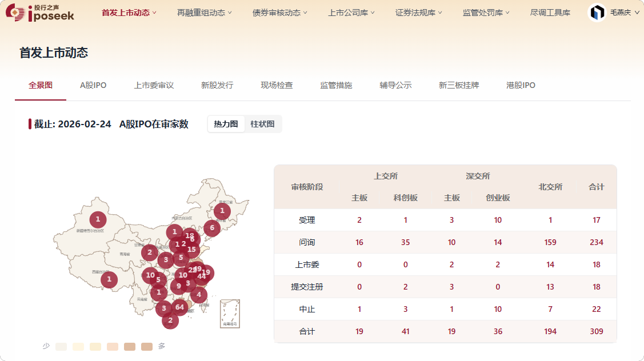Image resolution: width=644 pixels, height=361 pixels.
Task: Click the iposeek logo in the header
Action: click(40, 13)
